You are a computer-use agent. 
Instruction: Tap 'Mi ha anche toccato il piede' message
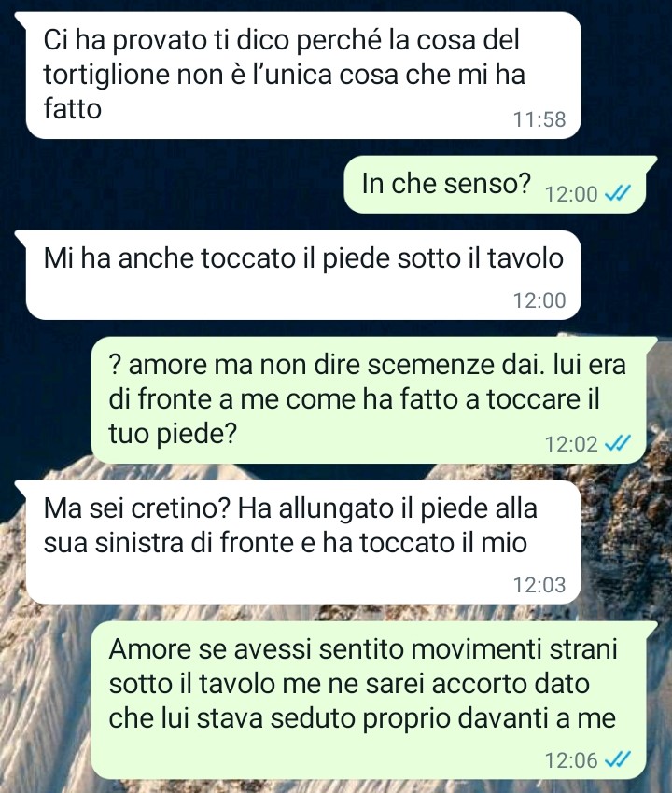click(x=302, y=275)
